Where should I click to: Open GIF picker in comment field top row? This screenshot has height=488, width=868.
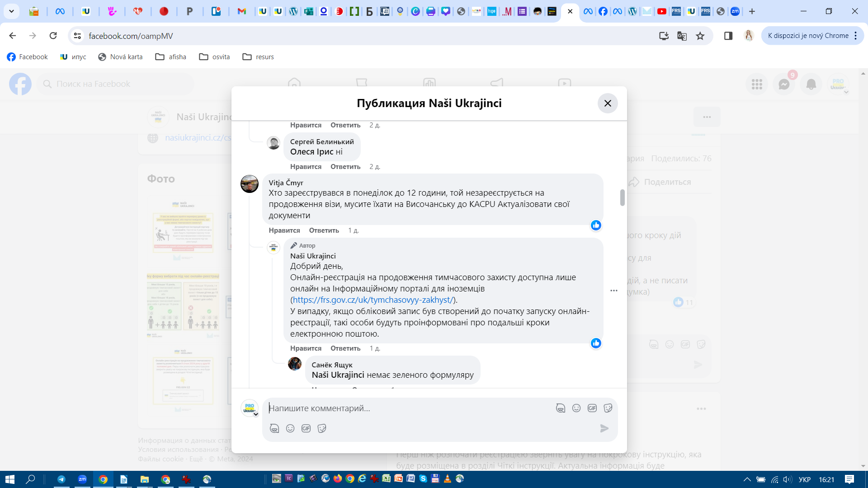click(x=592, y=408)
